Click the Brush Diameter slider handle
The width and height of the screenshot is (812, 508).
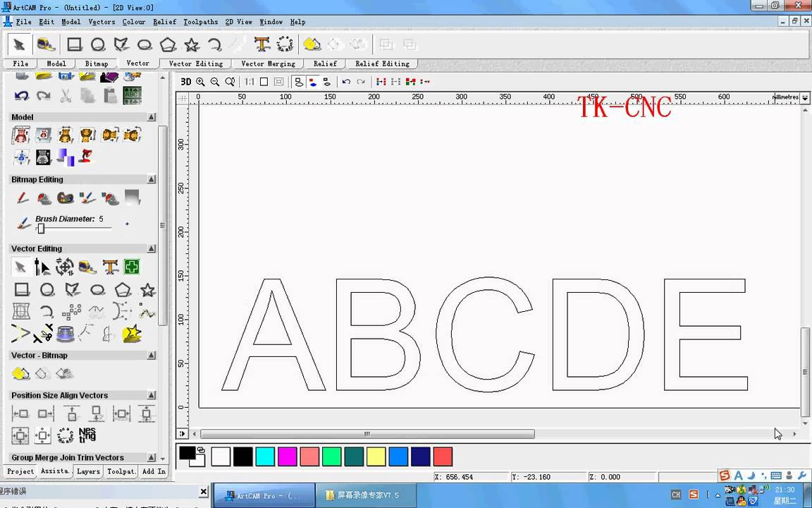tap(41, 229)
